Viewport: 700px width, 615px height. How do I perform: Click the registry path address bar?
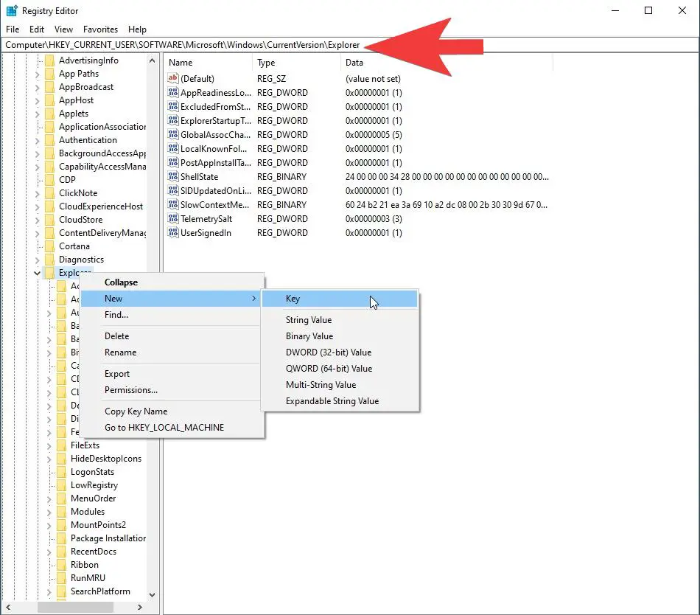coord(350,45)
